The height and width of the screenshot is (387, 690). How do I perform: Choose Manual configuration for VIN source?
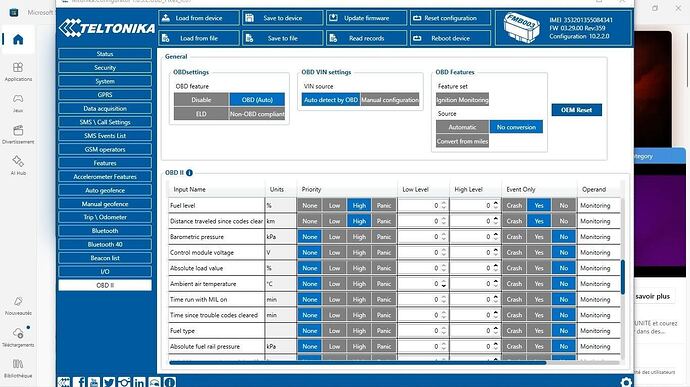tap(390, 100)
